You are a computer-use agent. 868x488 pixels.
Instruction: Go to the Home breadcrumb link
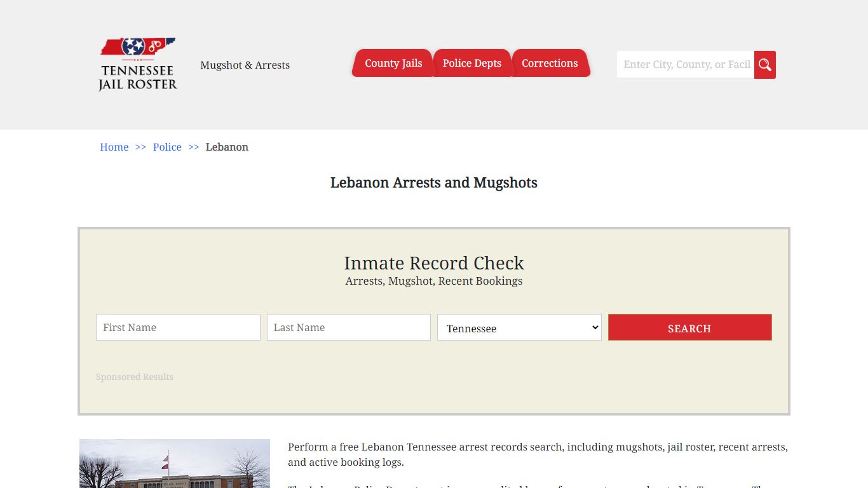[114, 147]
